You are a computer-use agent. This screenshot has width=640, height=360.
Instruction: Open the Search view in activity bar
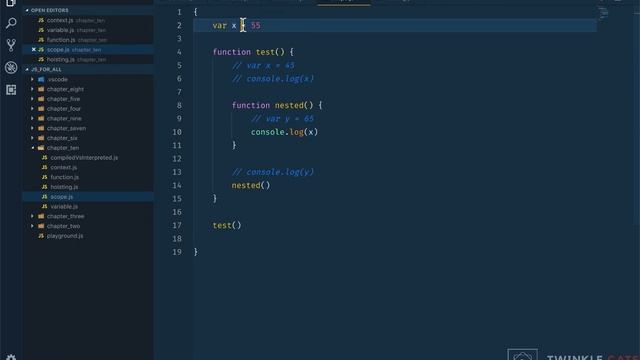(x=11, y=23)
